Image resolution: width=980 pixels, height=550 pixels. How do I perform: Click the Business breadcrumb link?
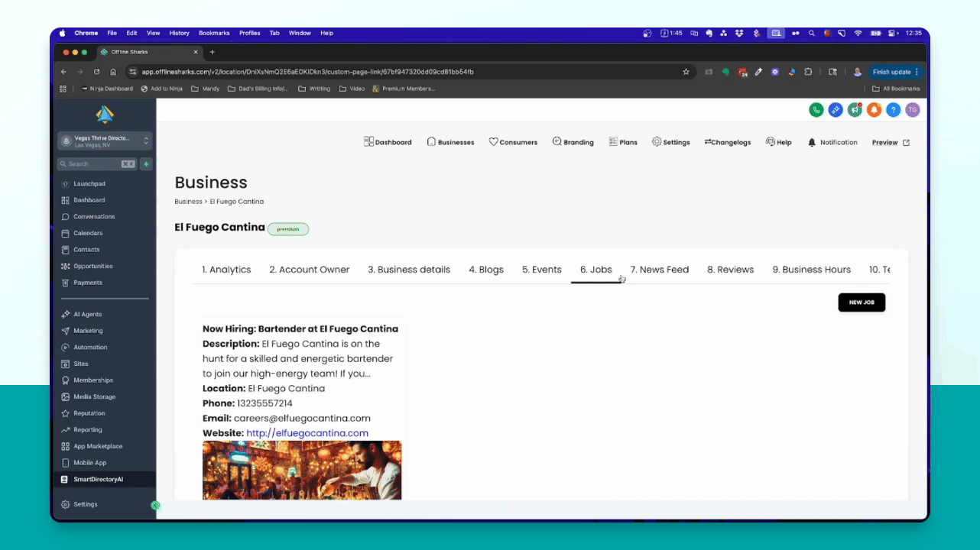coord(188,202)
